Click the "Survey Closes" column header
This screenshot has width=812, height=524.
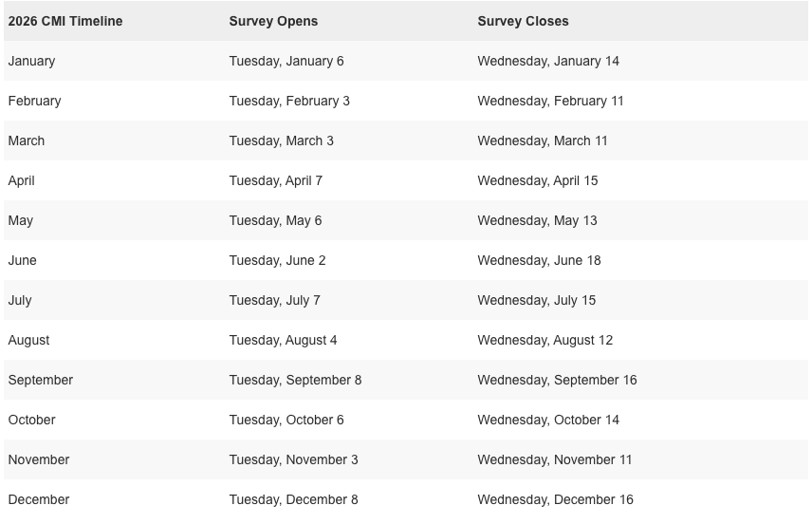[523, 21]
